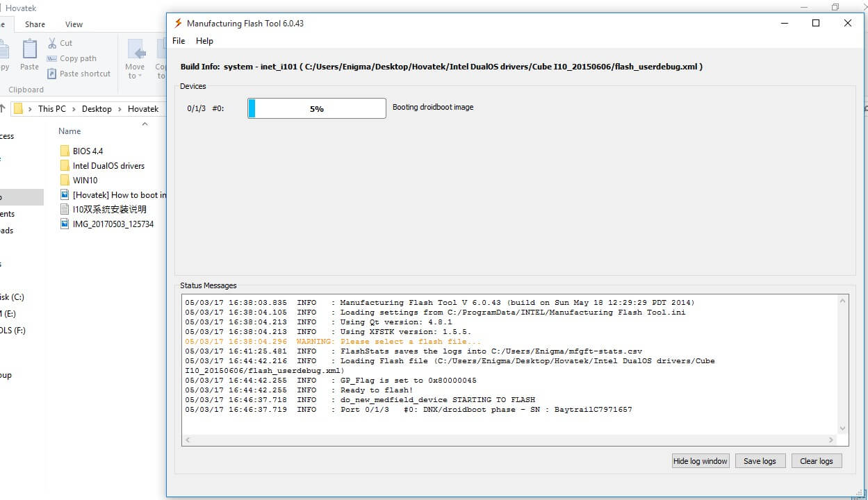This screenshot has height=500, width=868.
Task: Collapse the file list with the Name chevron
Action: [145, 126]
